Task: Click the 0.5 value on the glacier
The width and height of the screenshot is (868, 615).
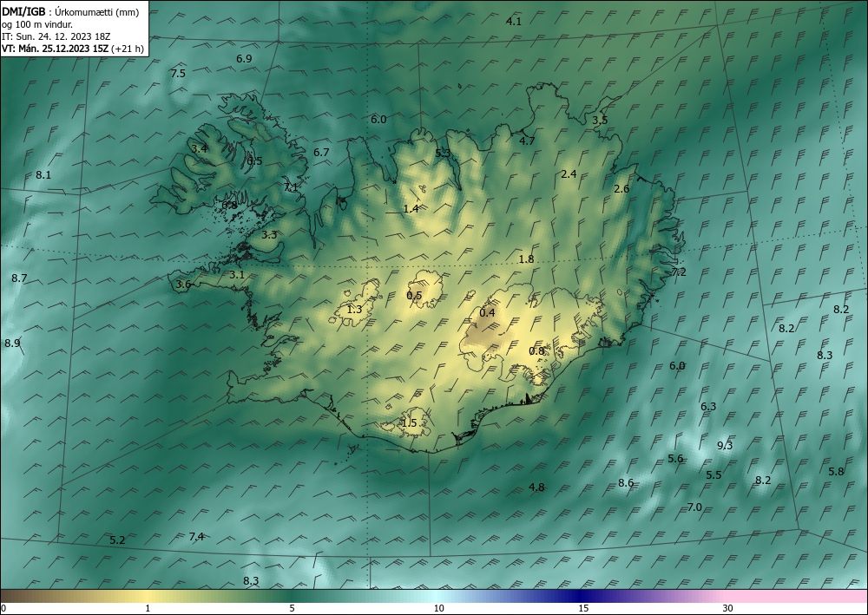Action: click(x=414, y=296)
